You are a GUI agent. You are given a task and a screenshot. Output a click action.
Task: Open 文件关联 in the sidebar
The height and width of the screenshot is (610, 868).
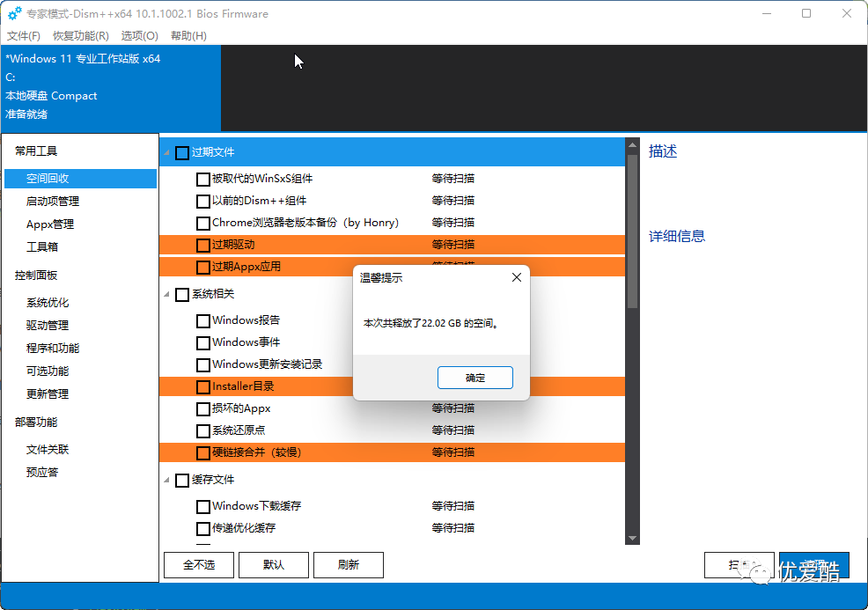tap(48, 450)
